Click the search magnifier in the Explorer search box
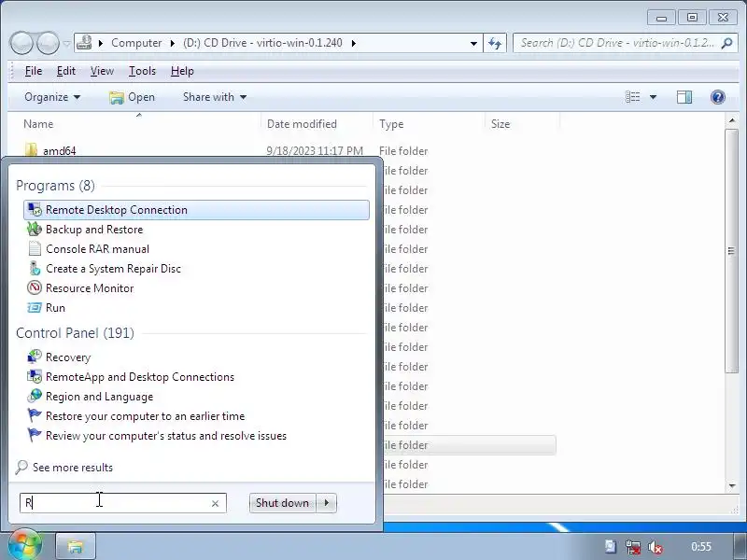The image size is (747, 560). [726, 43]
